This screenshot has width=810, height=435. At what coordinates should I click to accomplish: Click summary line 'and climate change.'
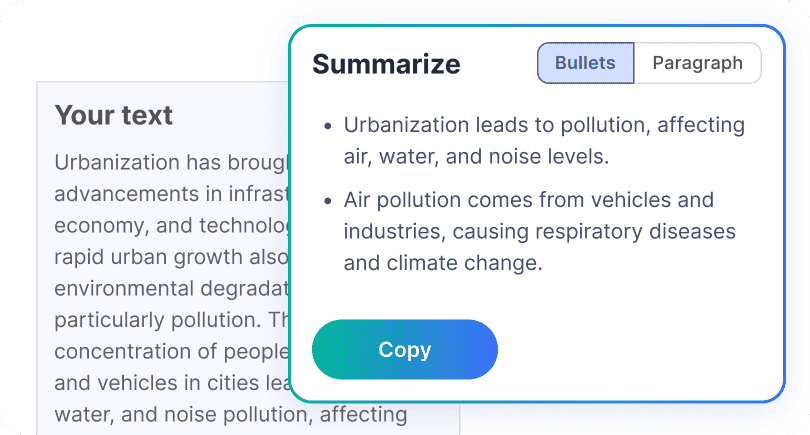443,263
